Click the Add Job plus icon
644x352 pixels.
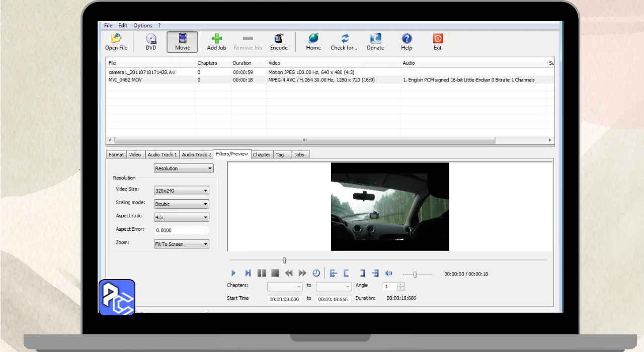(x=216, y=39)
